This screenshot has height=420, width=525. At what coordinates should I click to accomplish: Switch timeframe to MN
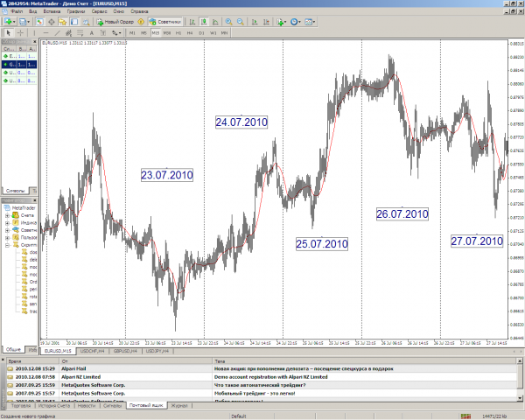(x=224, y=33)
